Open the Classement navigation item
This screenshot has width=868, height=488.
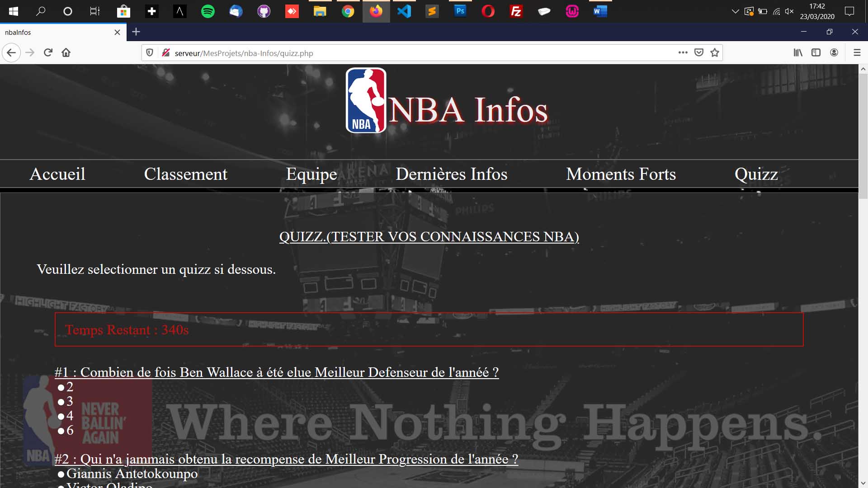click(185, 174)
